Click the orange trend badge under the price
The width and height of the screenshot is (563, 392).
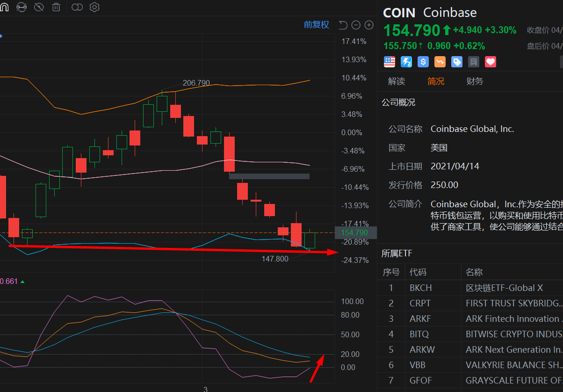[440, 61]
